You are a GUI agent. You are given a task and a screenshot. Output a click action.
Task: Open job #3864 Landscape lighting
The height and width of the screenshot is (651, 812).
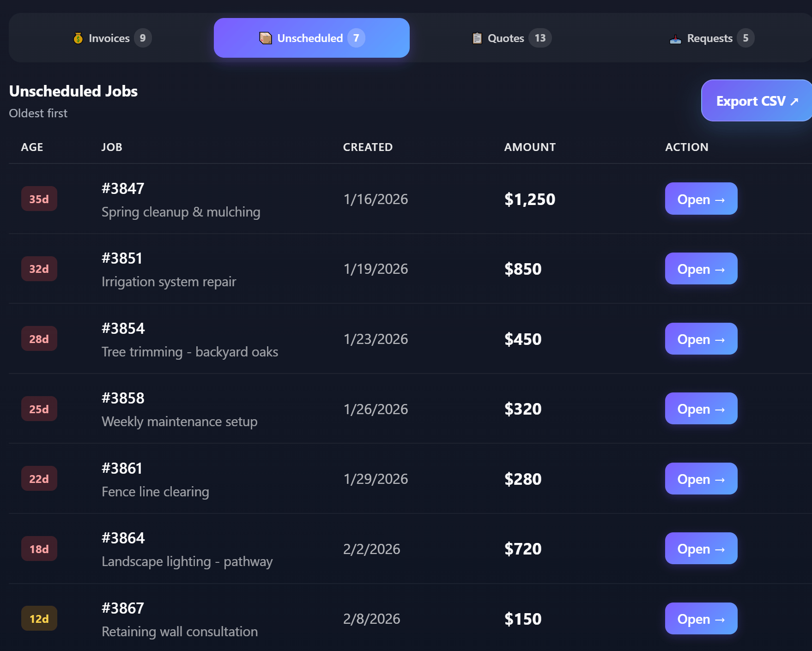point(701,549)
